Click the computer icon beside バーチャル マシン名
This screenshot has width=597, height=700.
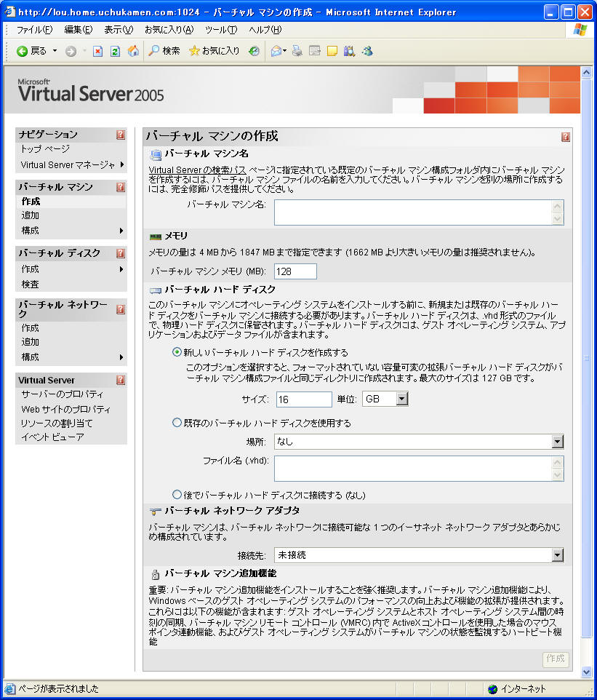(x=156, y=155)
